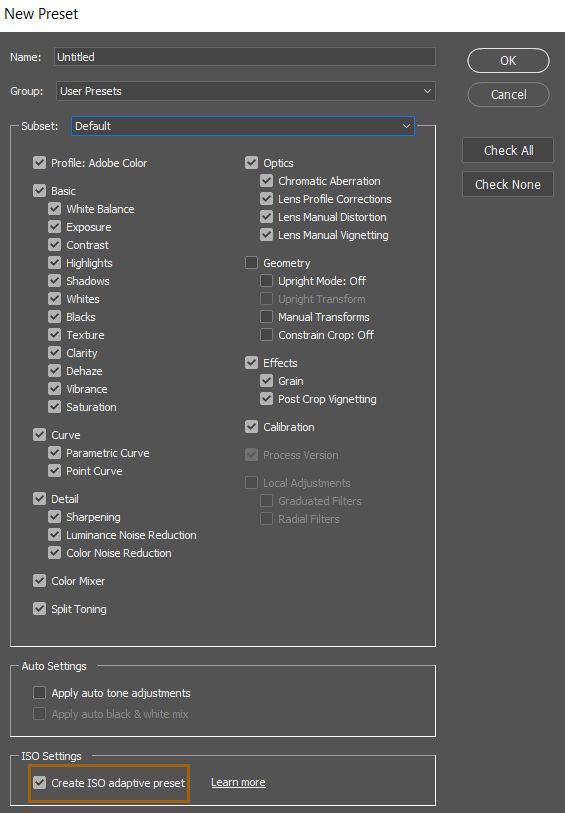Uncheck the Parametric Curve checkbox
This screenshot has width=565, height=813.
coord(54,453)
